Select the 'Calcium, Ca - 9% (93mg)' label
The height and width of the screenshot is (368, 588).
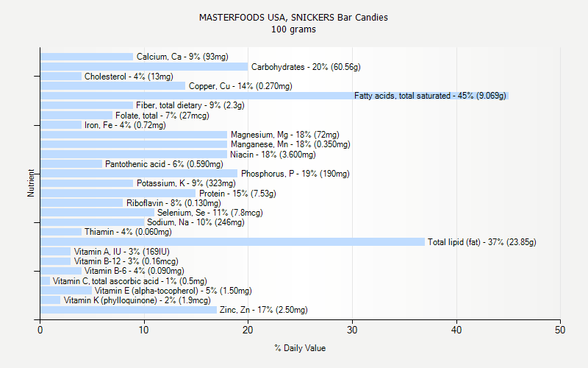[182, 57]
